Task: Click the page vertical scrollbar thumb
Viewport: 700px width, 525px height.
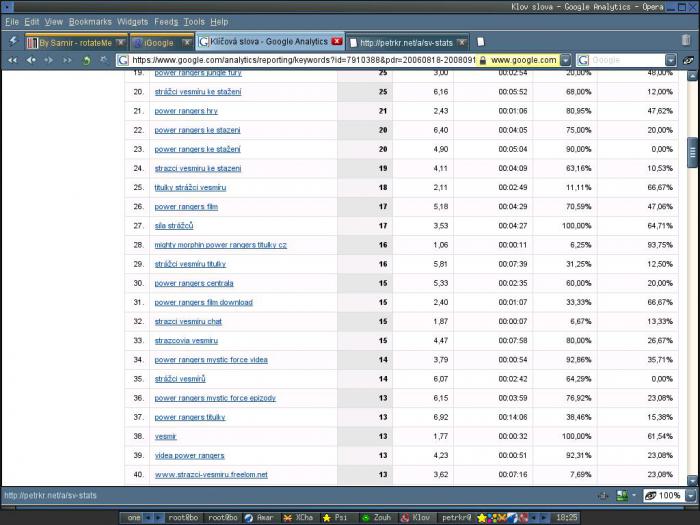Action: click(x=692, y=153)
